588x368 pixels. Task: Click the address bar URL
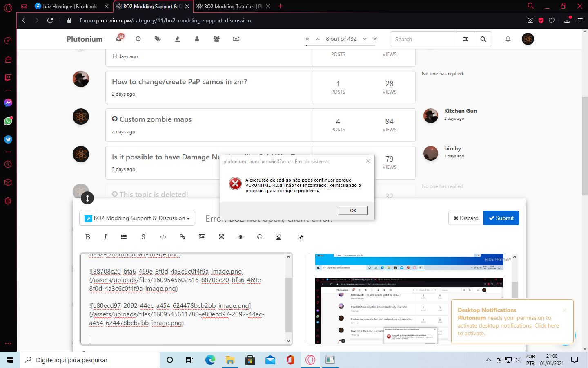[165, 20]
